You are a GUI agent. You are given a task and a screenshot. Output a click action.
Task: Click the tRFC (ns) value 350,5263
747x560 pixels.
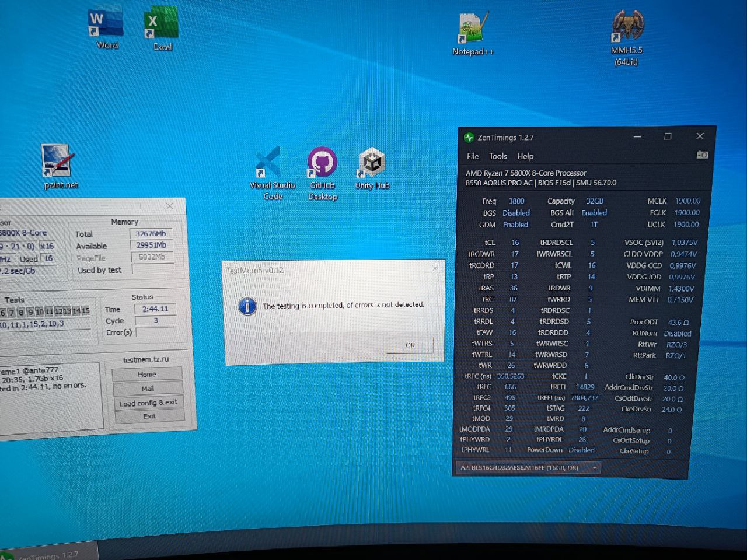(x=511, y=376)
